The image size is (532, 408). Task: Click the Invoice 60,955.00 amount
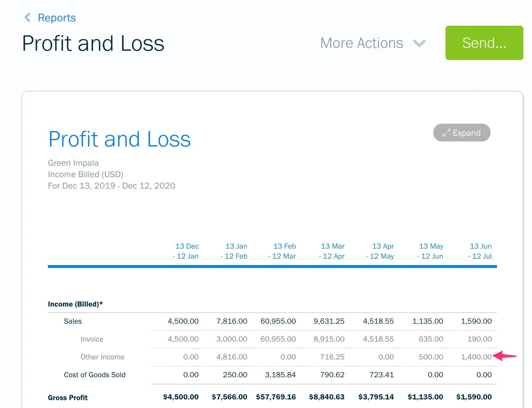(x=278, y=339)
